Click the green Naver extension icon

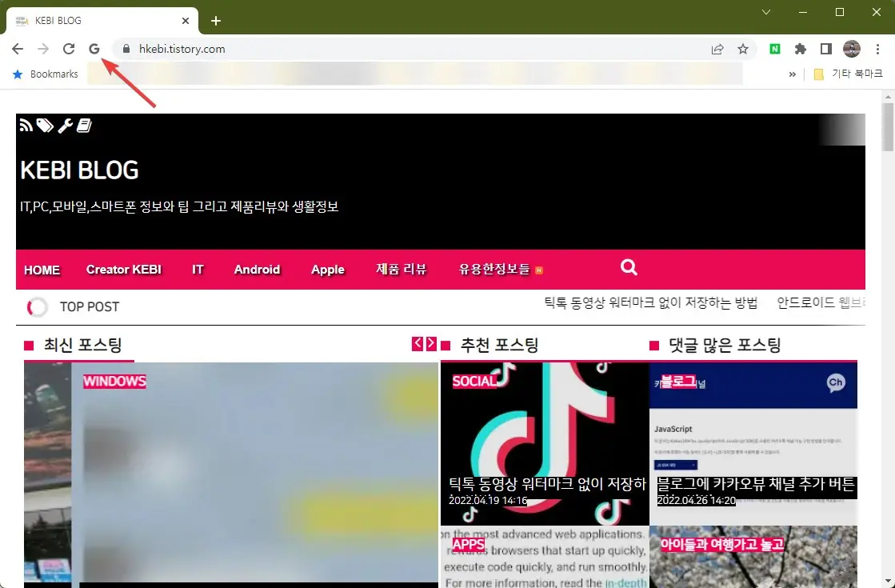point(774,49)
